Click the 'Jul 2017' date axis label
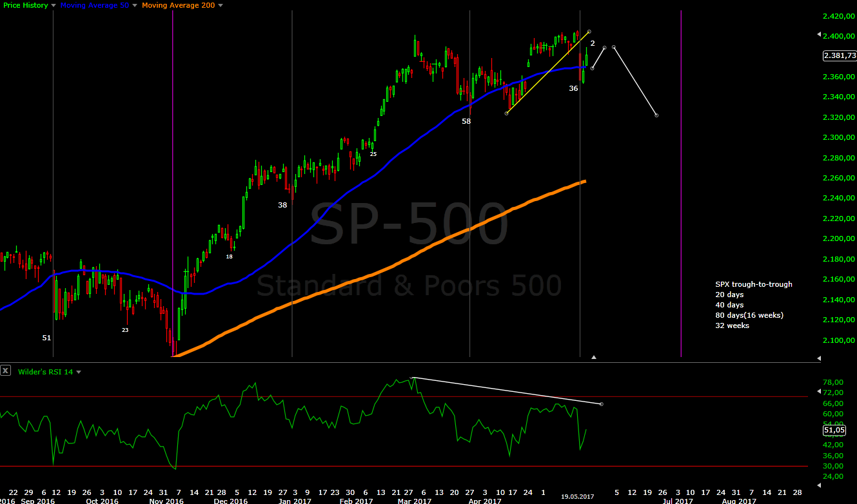Screen dimensions: 857x504 click(x=678, y=501)
